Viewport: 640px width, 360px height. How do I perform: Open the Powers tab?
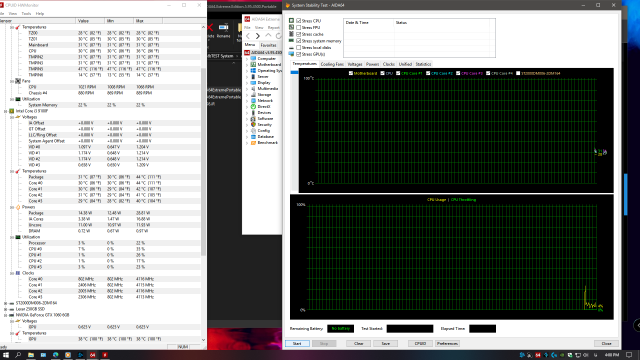[x=372, y=64]
